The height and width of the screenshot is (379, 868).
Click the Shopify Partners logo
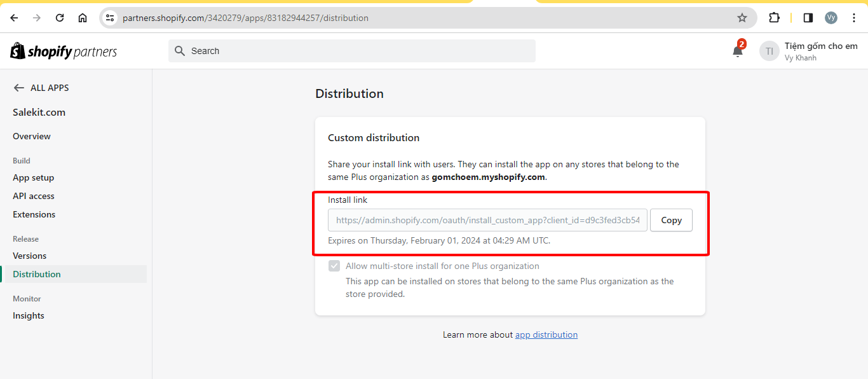pyautogui.click(x=64, y=52)
